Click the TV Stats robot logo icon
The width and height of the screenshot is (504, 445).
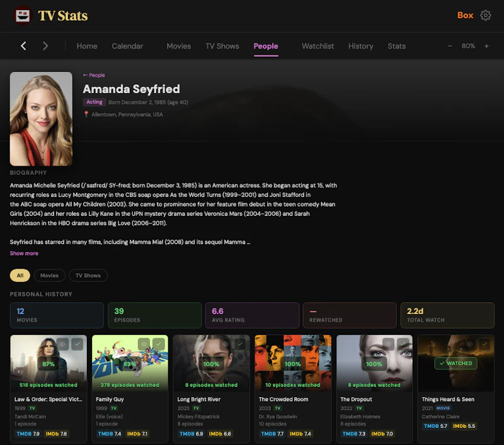[23, 15]
